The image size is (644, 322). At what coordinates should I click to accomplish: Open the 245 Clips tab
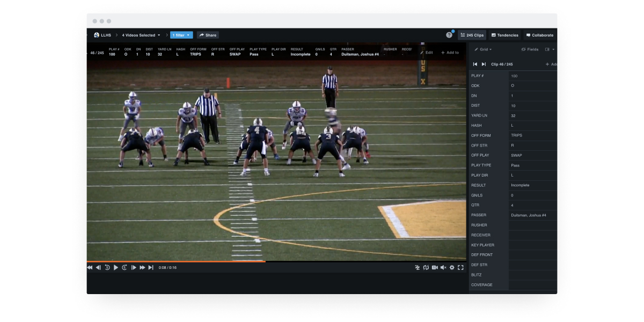[x=472, y=35]
